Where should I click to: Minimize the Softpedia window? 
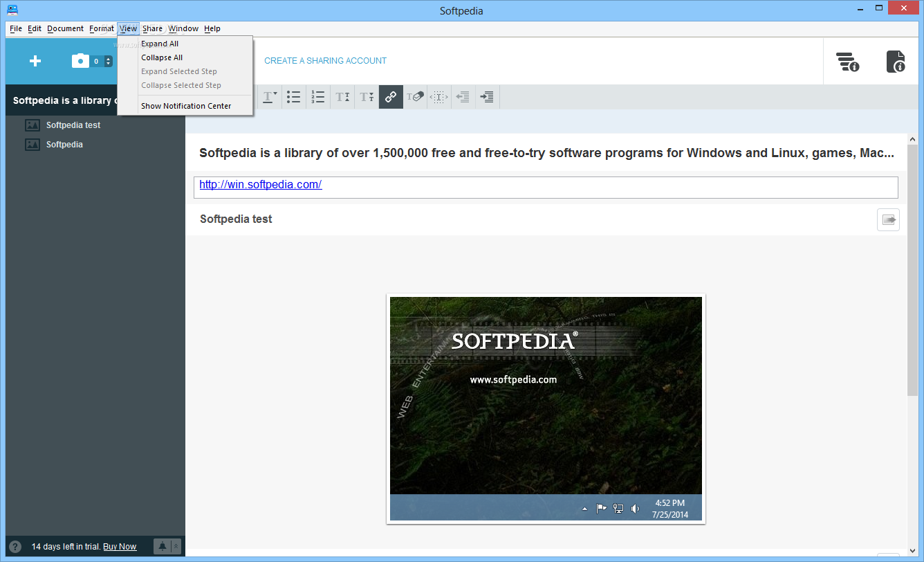[860, 8]
